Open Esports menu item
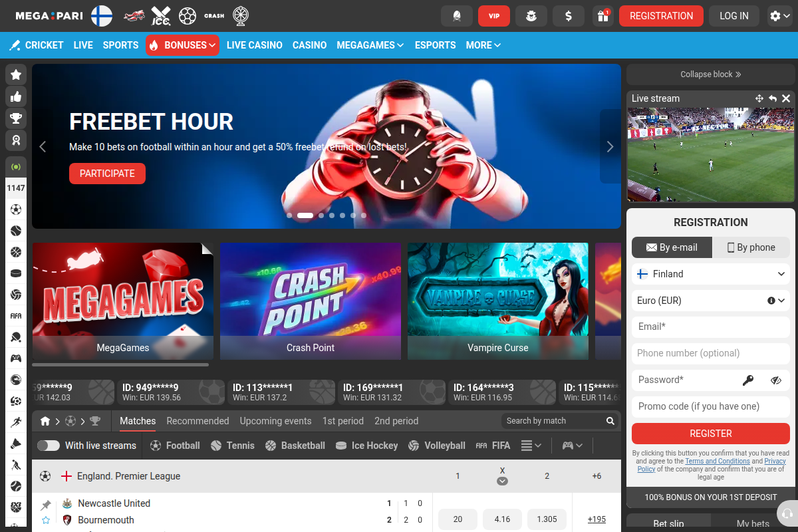 click(436, 45)
